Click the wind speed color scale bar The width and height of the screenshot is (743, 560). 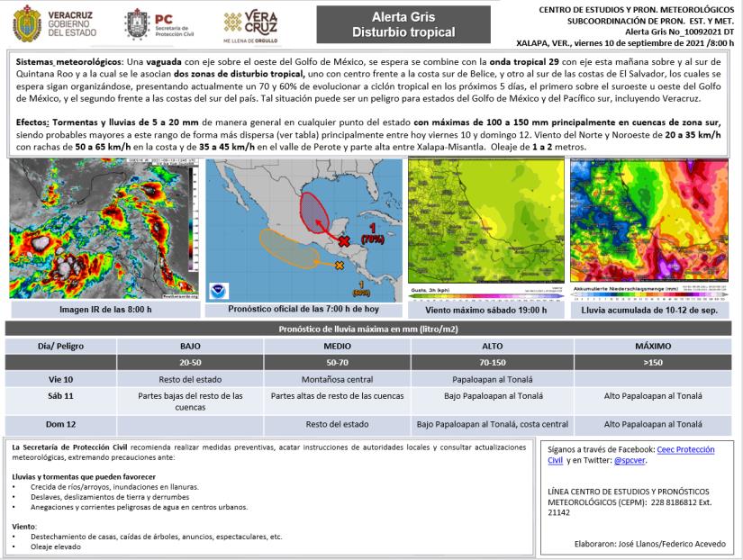[486, 294]
